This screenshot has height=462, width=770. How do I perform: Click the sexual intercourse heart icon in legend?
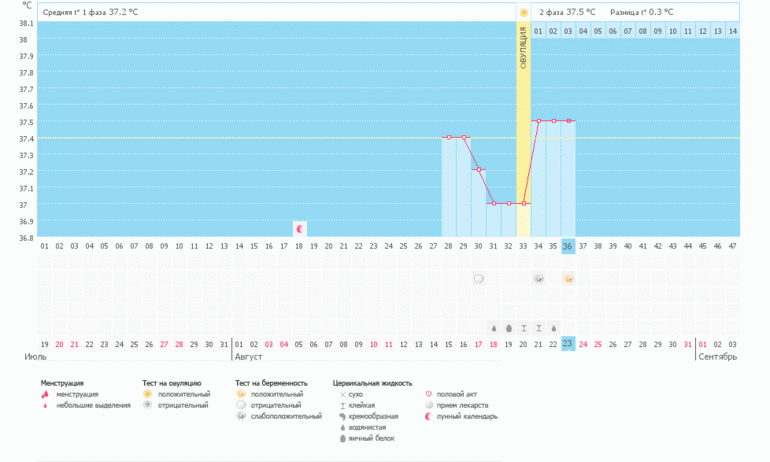pyautogui.click(x=429, y=394)
